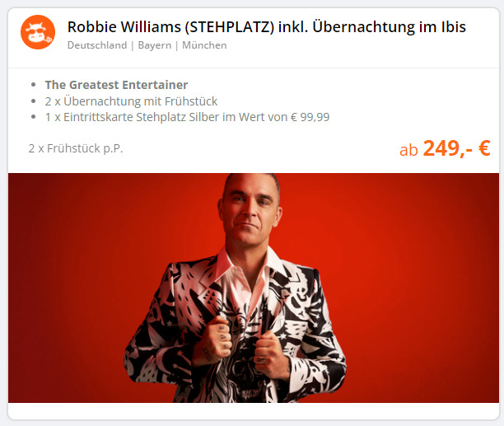
Task: Click the orange cow logo icon
Action: coord(38,32)
